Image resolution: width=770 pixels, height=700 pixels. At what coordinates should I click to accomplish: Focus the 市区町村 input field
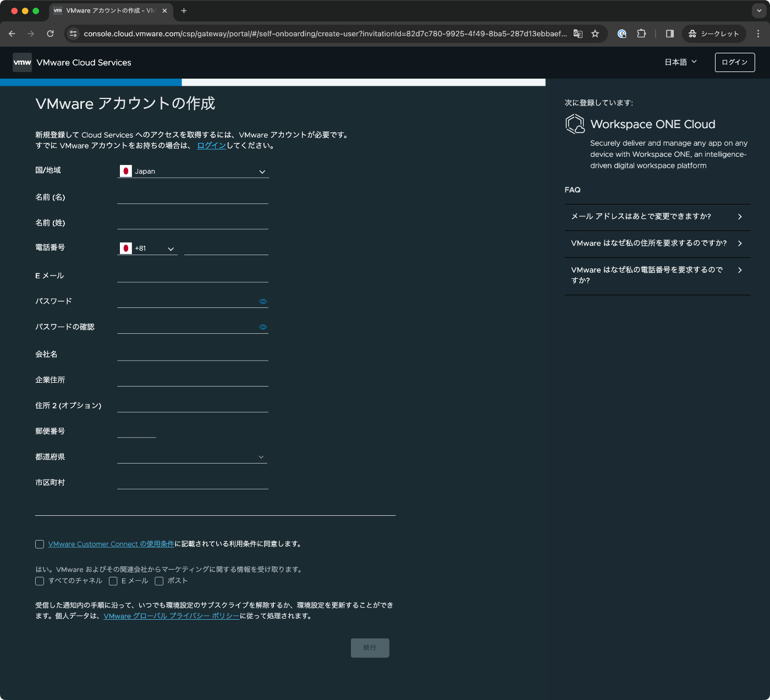point(193,482)
